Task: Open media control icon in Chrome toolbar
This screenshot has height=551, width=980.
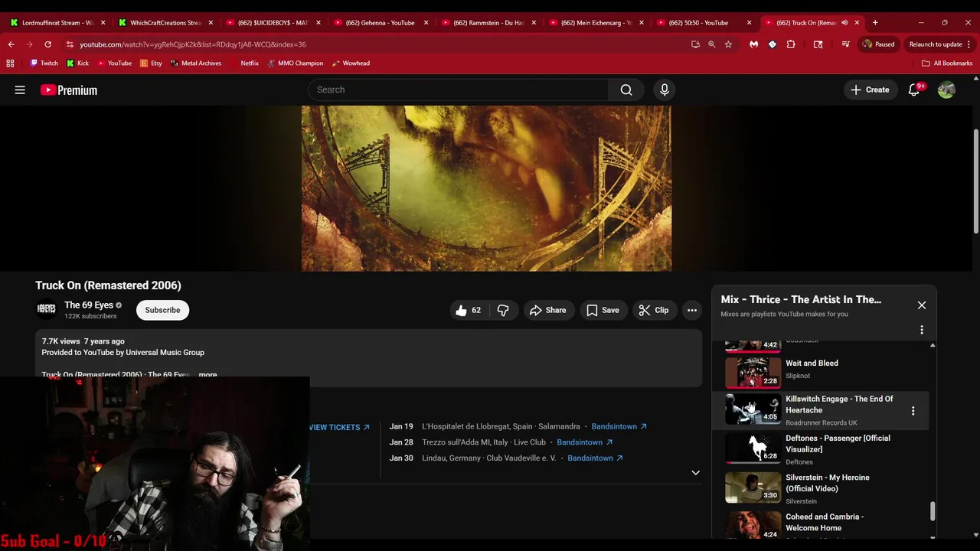Action: pyautogui.click(x=845, y=44)
